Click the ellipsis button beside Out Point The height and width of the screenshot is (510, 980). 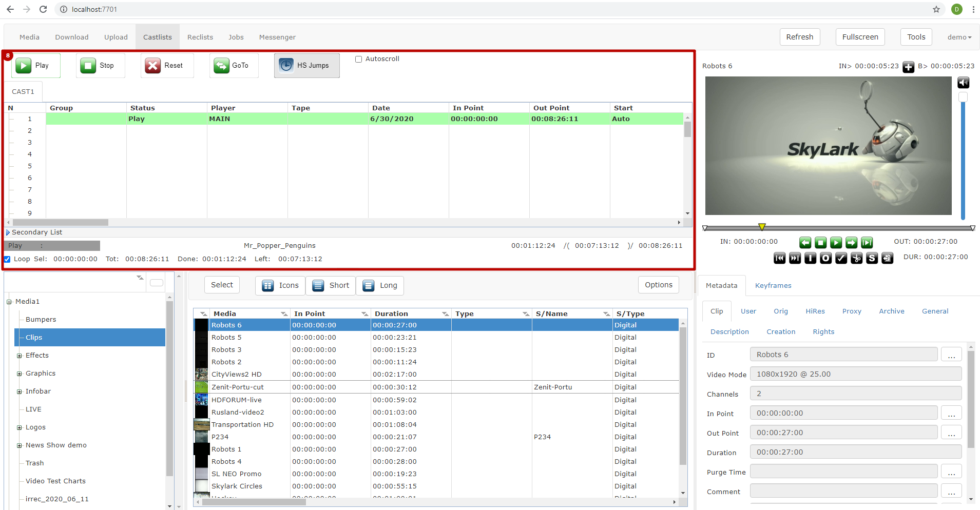point(951,433)
